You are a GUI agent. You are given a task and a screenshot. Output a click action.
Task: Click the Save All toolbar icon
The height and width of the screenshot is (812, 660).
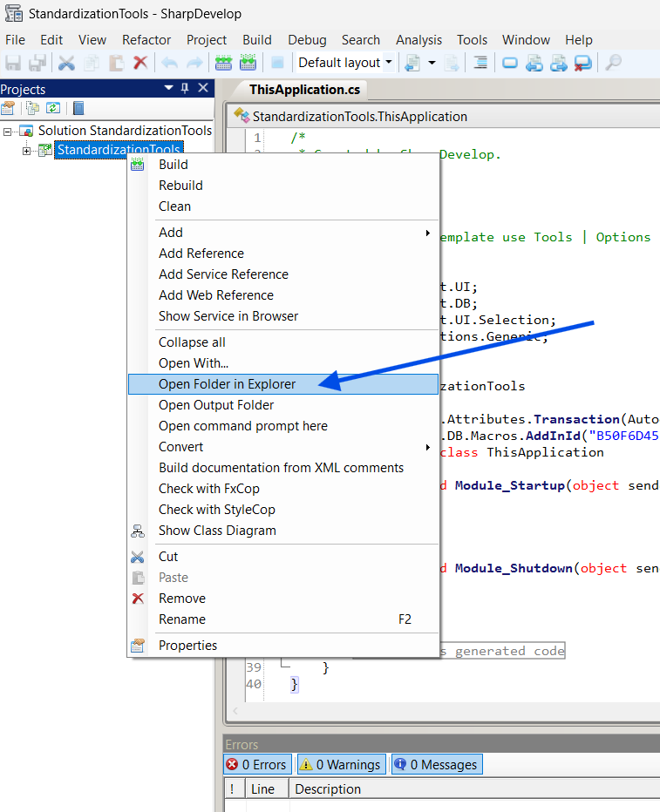point(37,63)
